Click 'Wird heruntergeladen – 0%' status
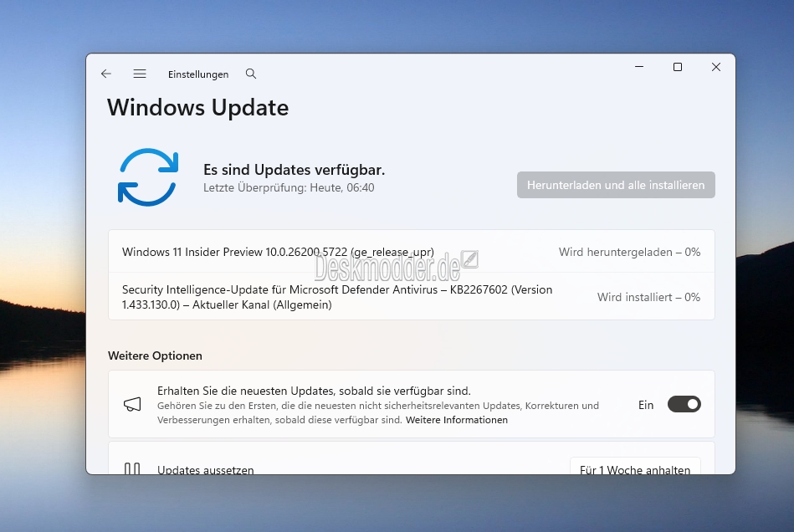This screenshot has width=794, height=532. coord(629,252)
